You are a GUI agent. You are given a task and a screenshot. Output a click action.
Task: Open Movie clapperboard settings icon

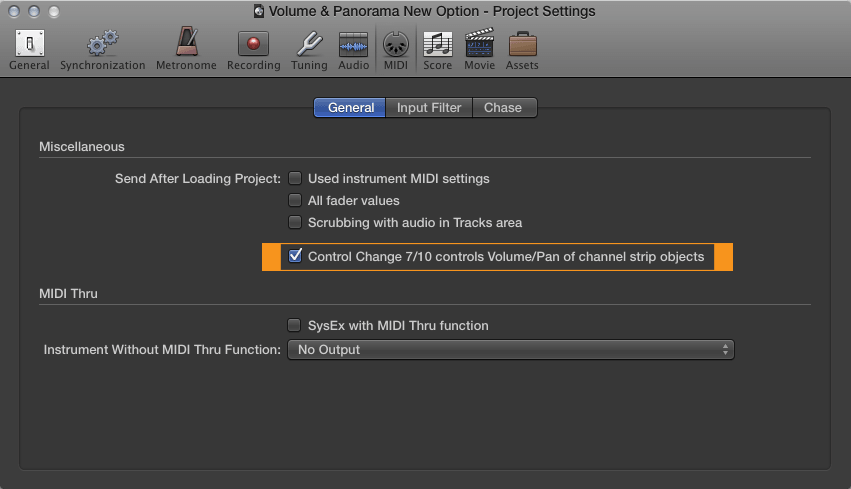(479, 43)
